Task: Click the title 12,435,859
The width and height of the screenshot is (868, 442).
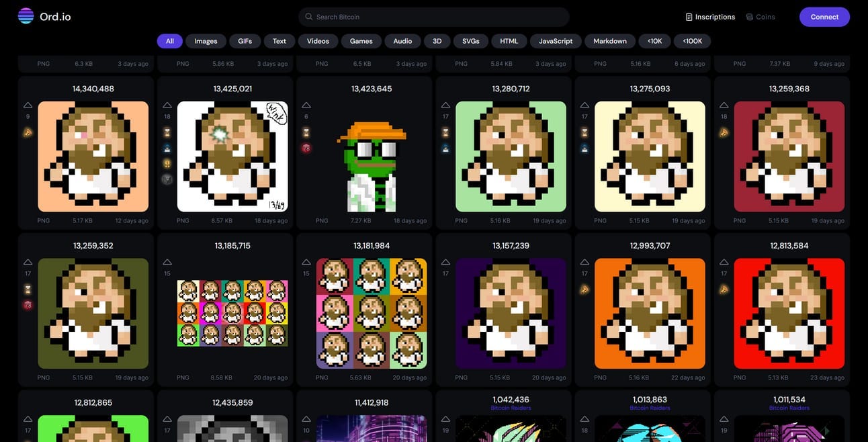Action: coord(232,403)
